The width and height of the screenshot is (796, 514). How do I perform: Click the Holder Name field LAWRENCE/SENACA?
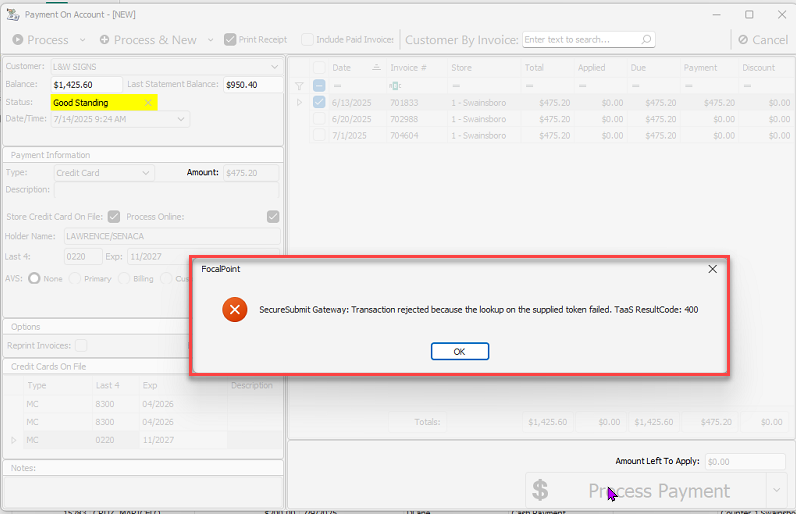[x=172, y=236]
